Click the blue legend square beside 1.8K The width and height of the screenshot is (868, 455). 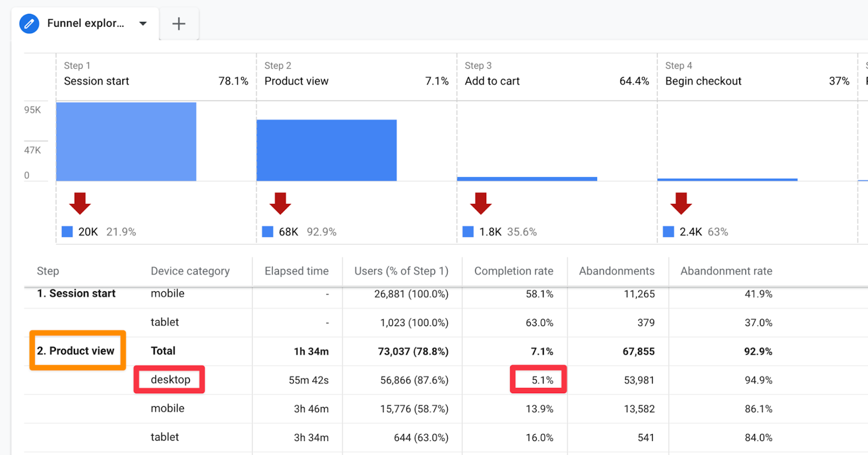point(468,232)
